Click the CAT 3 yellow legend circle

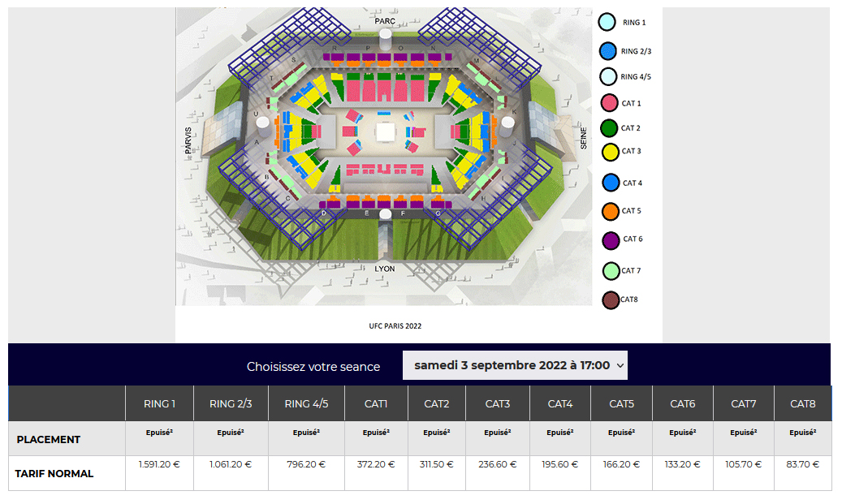[610, 151]
